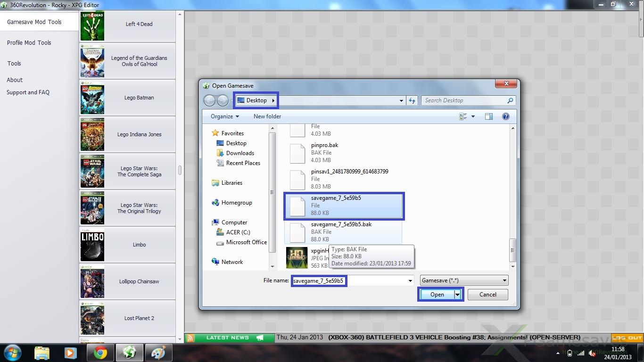Open Google Chrome from the taskbar
The width and height of the screenshot is (644, 362).
click(x=100, y=353)
